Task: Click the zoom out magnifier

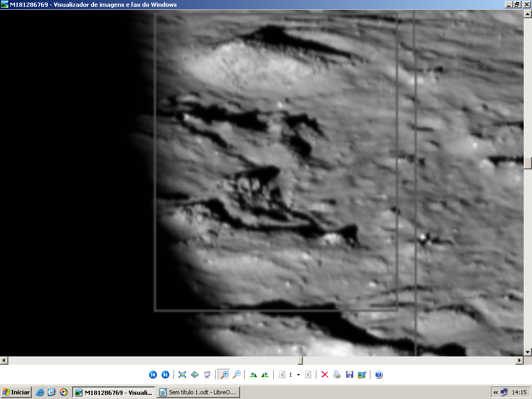Action: tap(236, 375)
